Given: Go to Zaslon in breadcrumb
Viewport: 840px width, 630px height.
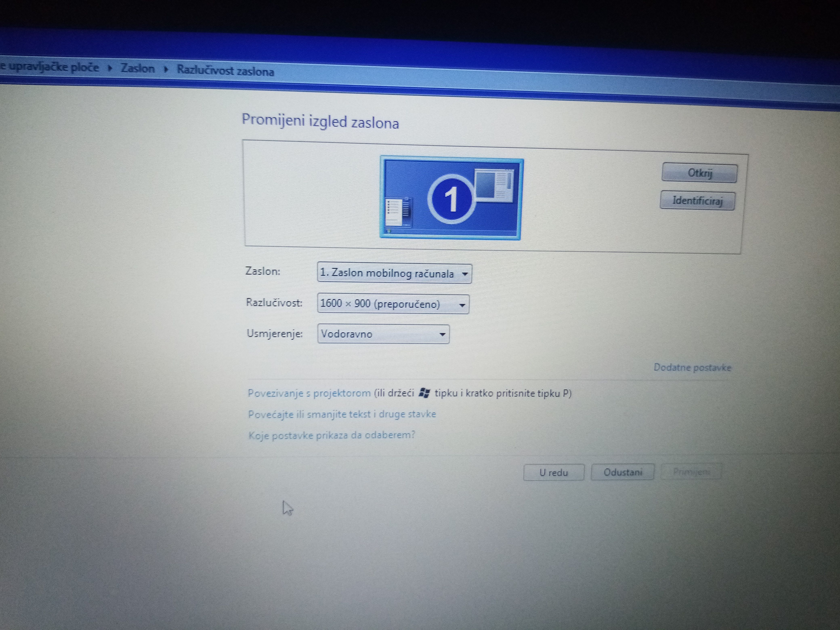Looking at the screenshot, I should tap(138, 68).
